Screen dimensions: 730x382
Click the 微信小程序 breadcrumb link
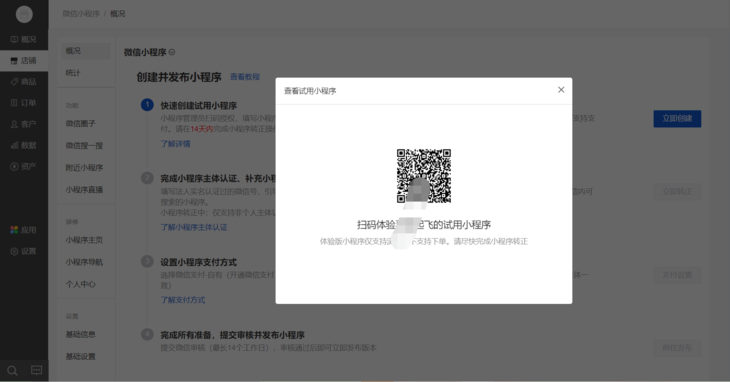tap(81, 14)
